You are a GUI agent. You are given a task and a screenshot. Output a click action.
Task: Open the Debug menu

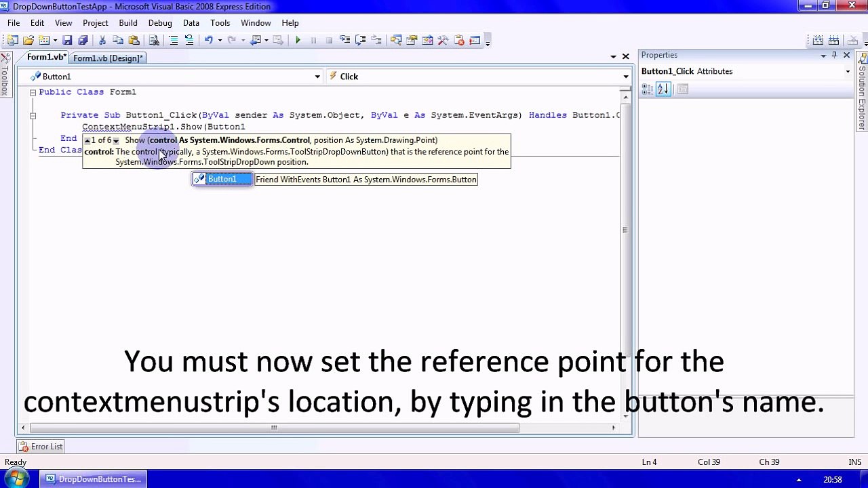point(160,22)
